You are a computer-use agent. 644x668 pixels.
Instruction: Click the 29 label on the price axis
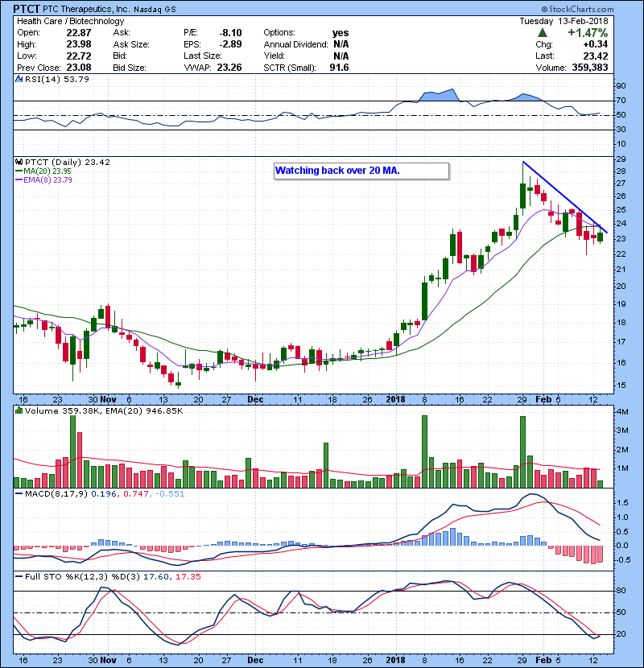pyautogui.click(x=621, y=159)
